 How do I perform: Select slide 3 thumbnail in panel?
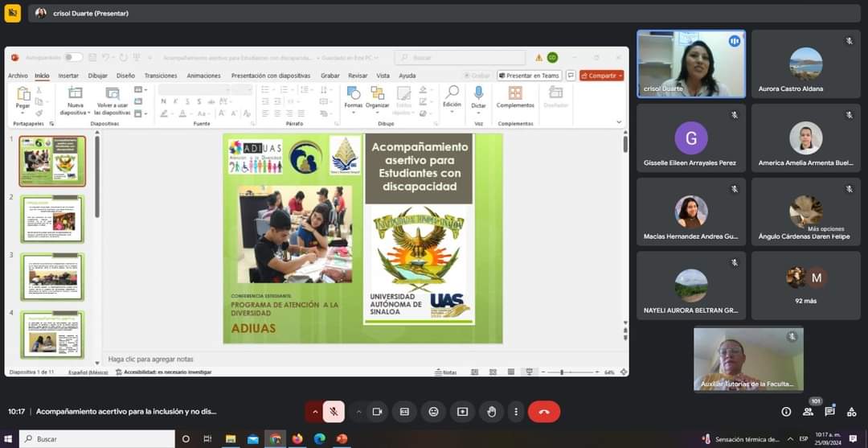pyautogui.click(x=52, y=277)
